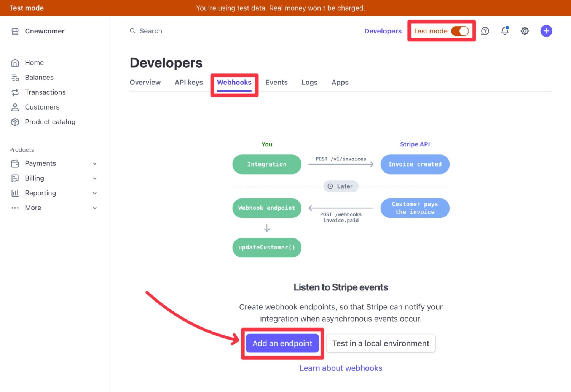Open the Home section in sidebar
571x392 pixels.
point(34,62)
